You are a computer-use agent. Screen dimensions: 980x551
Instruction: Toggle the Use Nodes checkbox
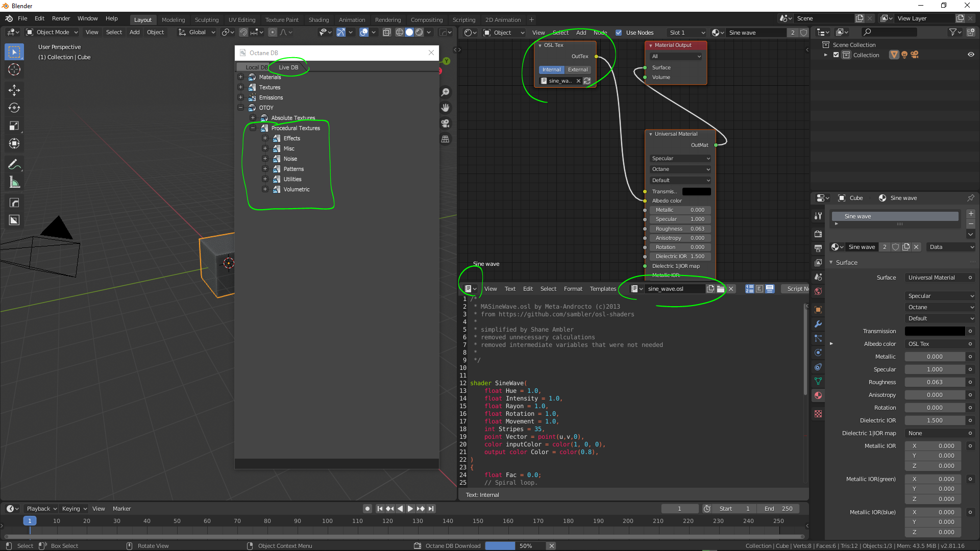(x=619, y=33)
